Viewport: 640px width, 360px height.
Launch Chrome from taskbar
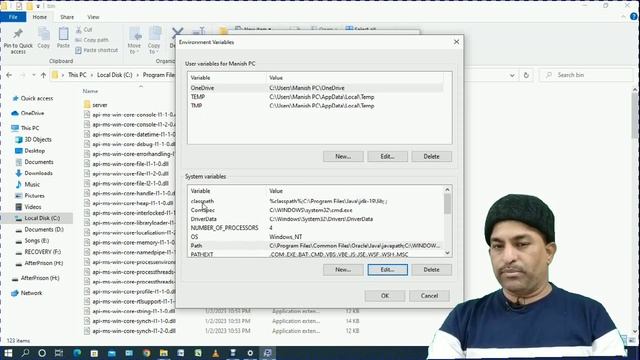pyautogui.click(x=147, y=353)
